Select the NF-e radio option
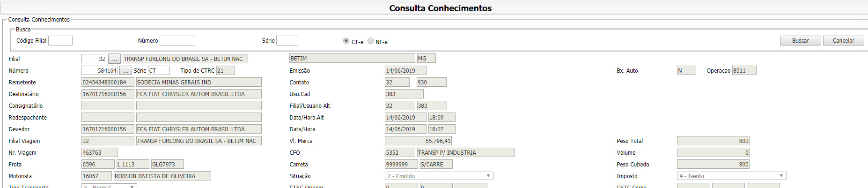This screenshot has width=868, height=188. click(370, 41)
